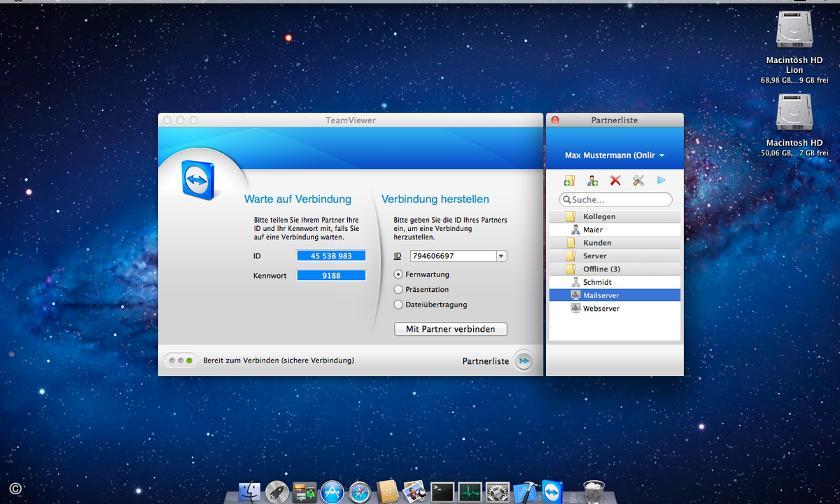Click the connection status dots indicator
Screen dimensions: 840x504
180,360
